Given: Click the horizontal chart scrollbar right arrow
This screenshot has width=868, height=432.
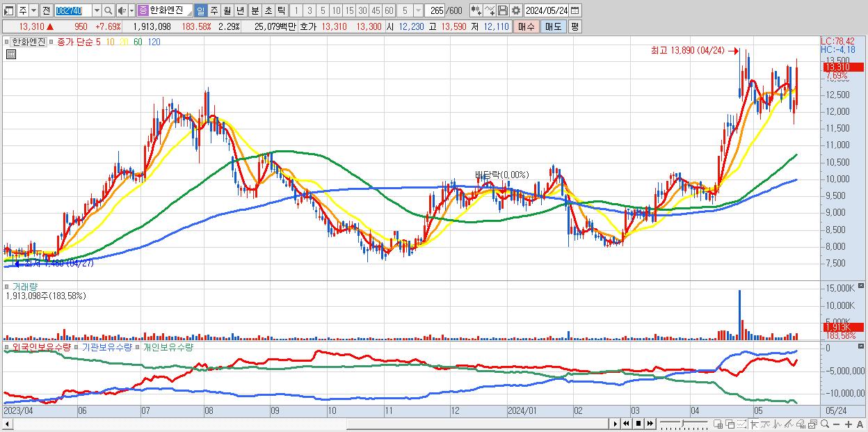Looking at the screenshot, I should pos(615,424).
